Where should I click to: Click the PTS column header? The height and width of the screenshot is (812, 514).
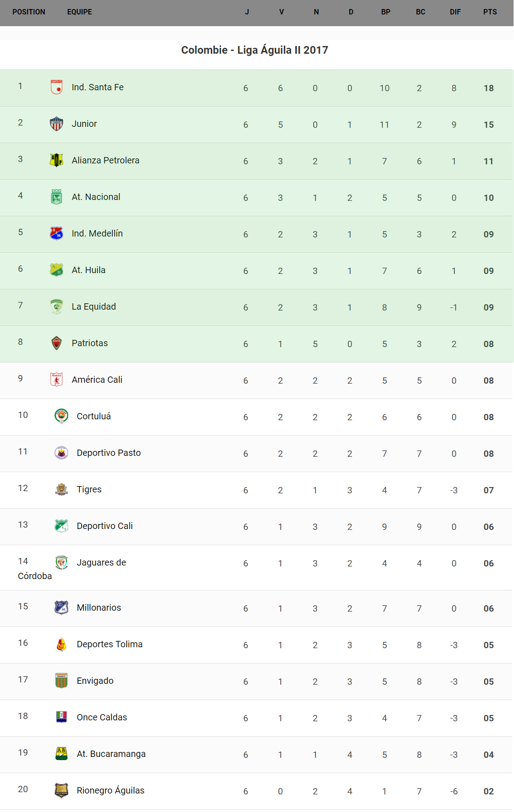coord(490,12)
